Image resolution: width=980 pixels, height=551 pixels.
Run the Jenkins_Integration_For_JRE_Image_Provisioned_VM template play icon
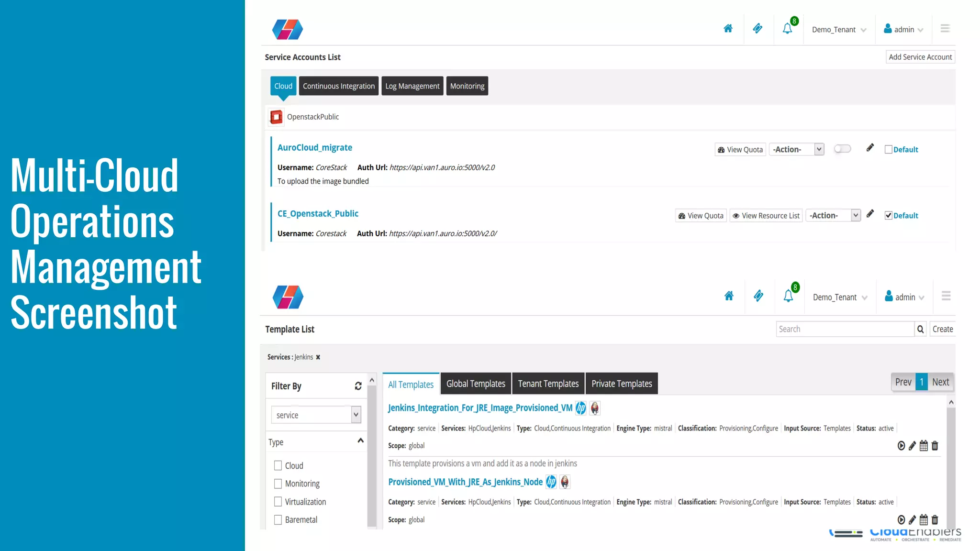point(901,446)
